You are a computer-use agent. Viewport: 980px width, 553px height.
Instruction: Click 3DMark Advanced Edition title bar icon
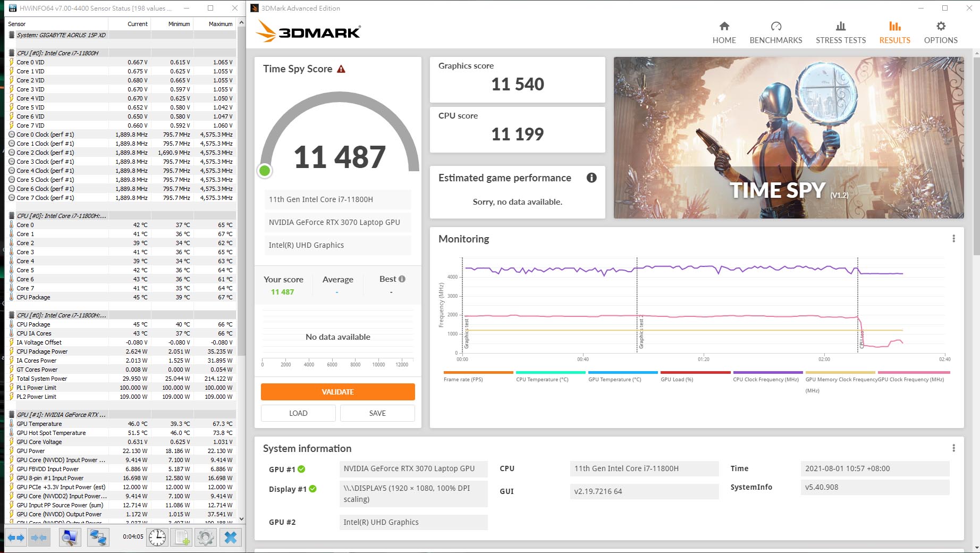point(255,8)
